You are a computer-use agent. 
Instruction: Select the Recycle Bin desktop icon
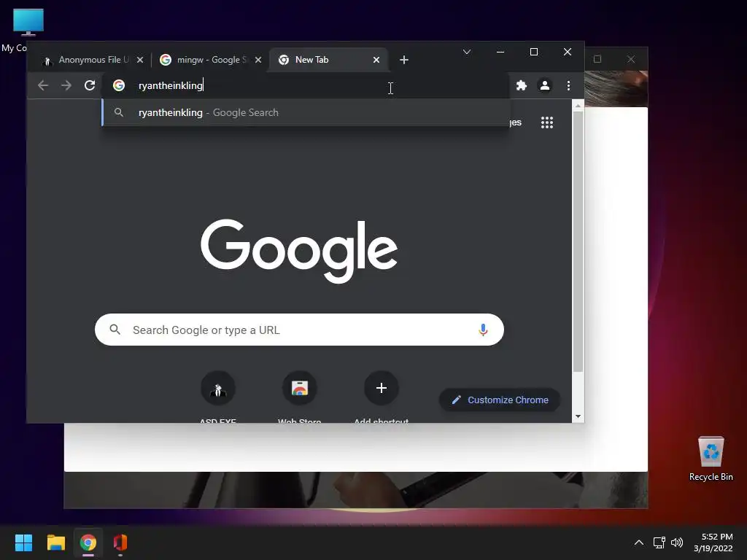click(711, 459)
